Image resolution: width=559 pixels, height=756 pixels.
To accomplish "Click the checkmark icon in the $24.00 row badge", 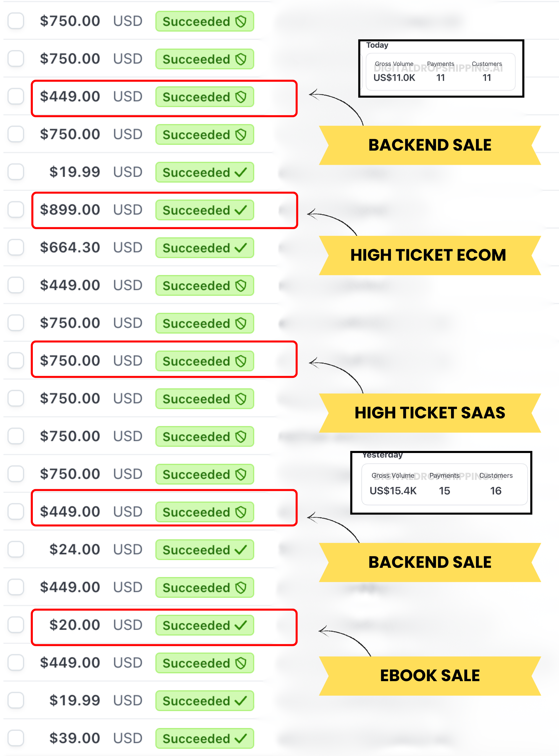I will [240, 550].
